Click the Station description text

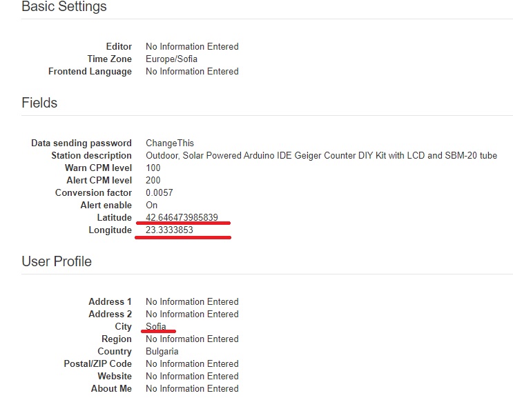point(321,155)
